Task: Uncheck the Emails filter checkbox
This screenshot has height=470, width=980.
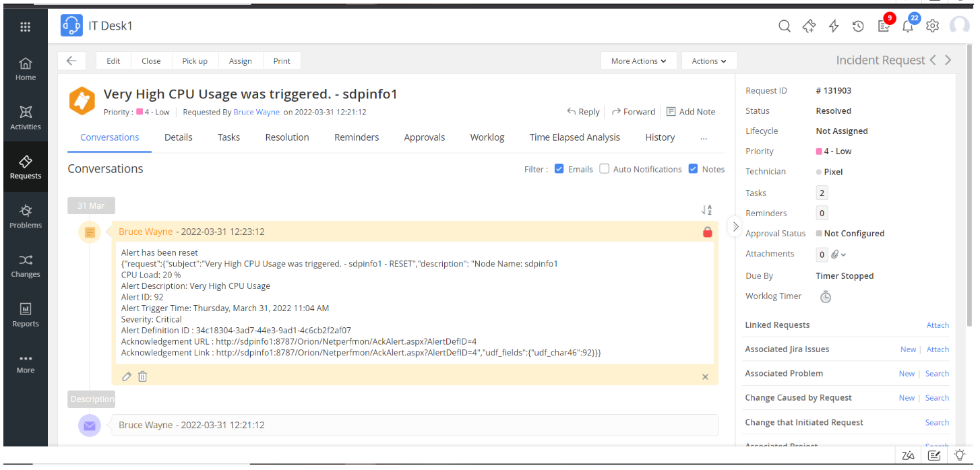Action: coord(559,169)
